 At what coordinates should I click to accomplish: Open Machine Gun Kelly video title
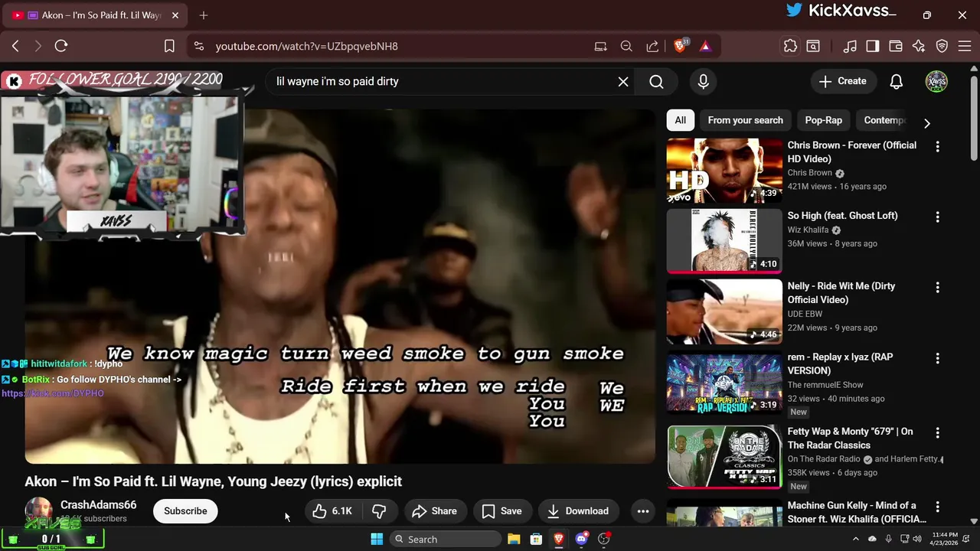coord(857,512)
